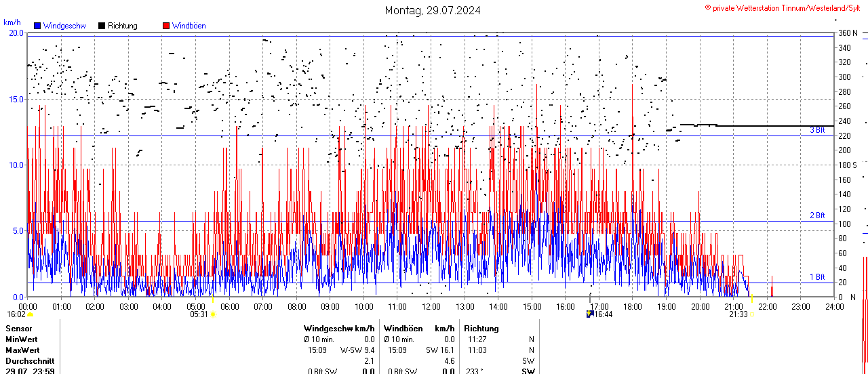Viewport: 868px width, 374px height.
Task: Click the km/h unit label above left axis
Action: pos(12,22)
